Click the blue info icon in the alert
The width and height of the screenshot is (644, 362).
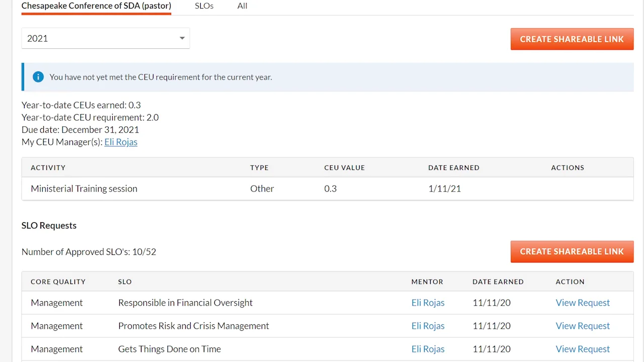click(38, 77)
